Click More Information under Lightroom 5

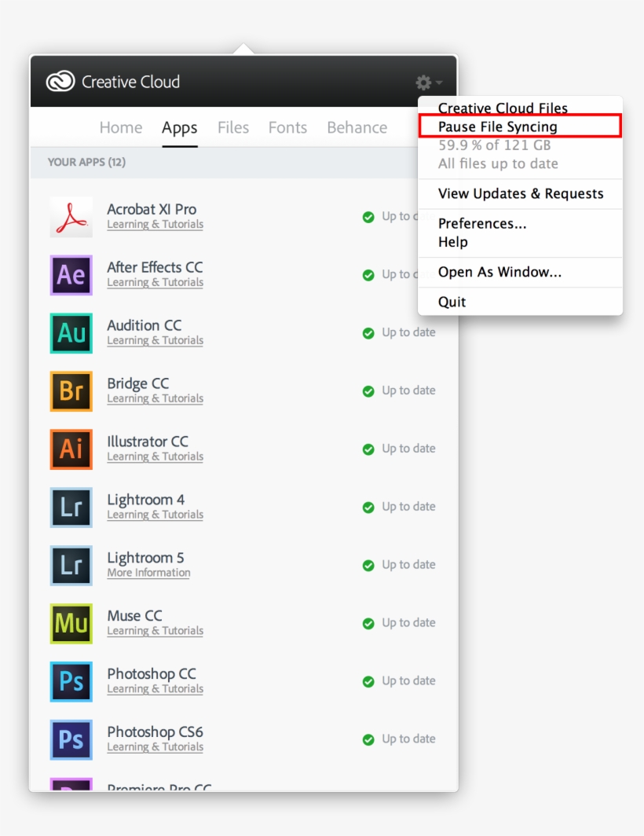pos(148,573)
